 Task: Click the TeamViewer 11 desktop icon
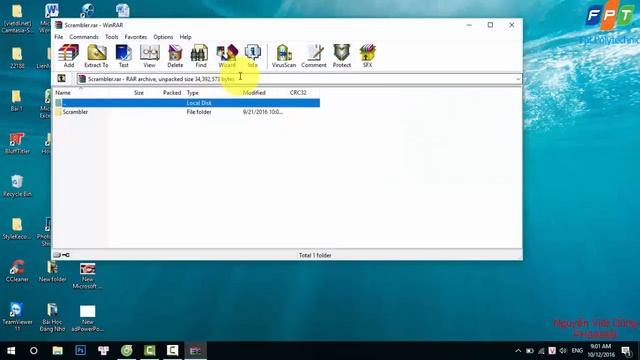16,317
